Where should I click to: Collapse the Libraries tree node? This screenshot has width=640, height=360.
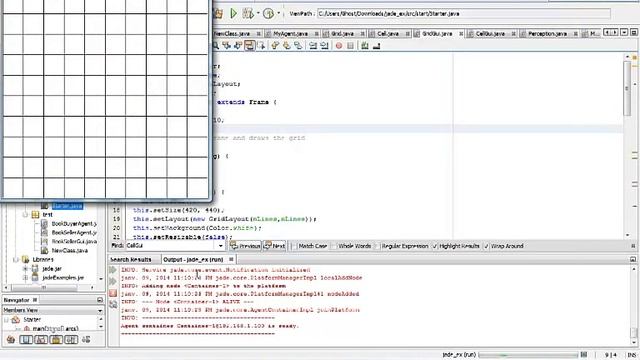coord(16,260)
